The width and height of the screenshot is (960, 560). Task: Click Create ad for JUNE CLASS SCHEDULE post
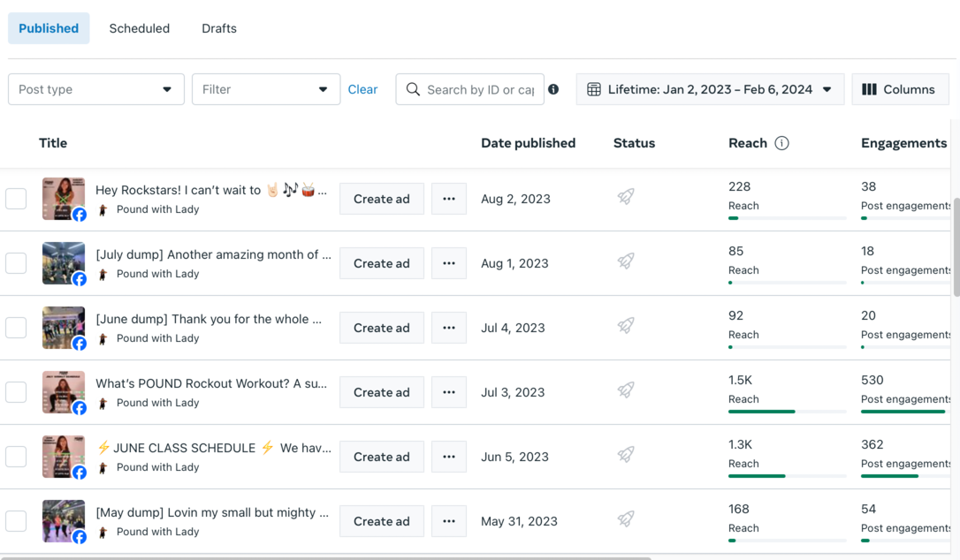382,457
